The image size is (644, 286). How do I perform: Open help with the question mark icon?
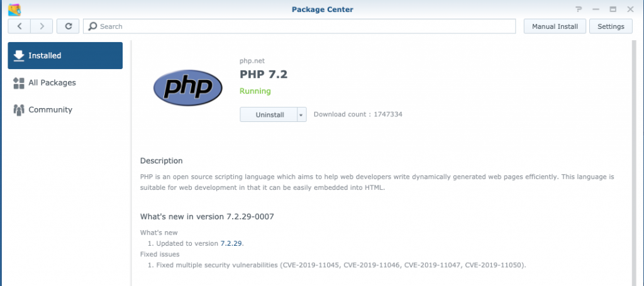tap(579, 9)
